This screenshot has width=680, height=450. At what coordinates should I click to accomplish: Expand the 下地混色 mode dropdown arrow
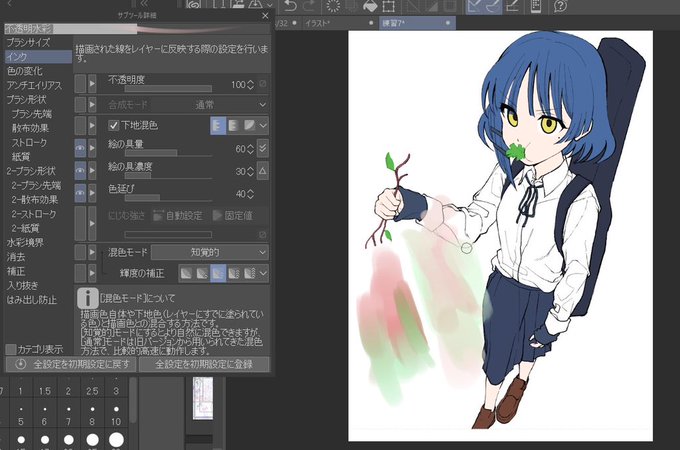click(x=263, y=126)
